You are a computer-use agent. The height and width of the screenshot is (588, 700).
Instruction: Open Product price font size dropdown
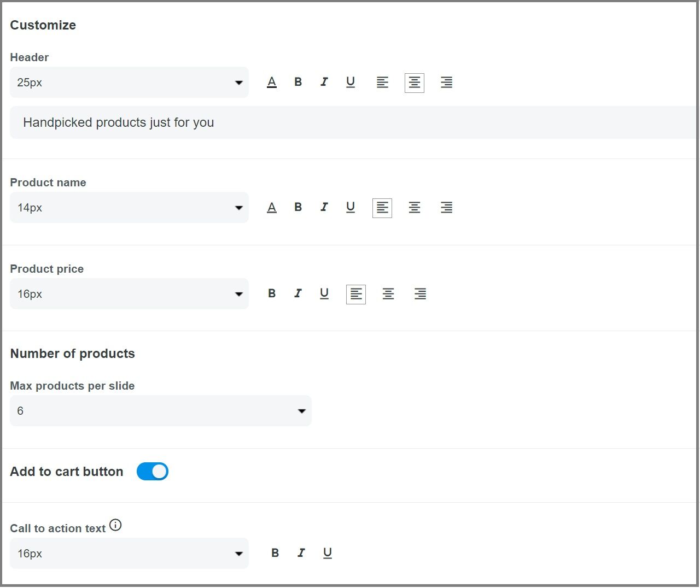point(129,294)
